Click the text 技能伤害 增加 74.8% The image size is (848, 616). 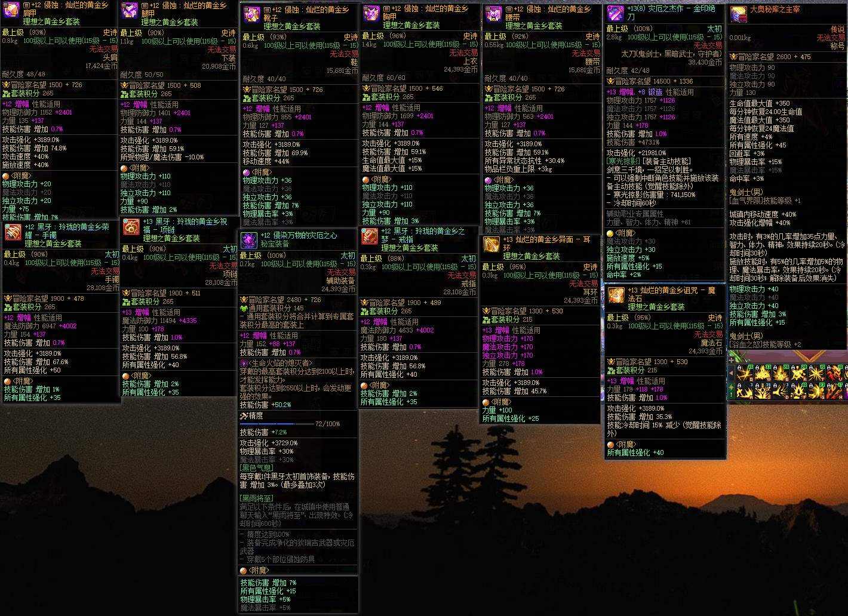(35, 148)
